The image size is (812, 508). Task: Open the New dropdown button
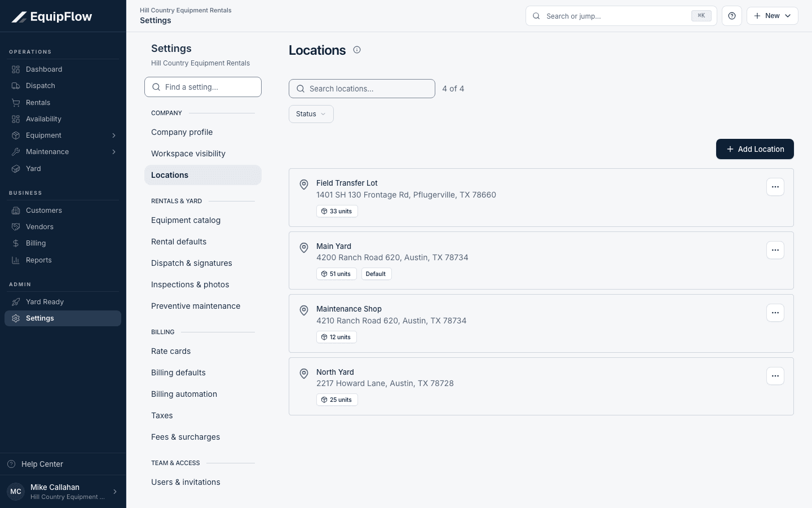(773, 16)
